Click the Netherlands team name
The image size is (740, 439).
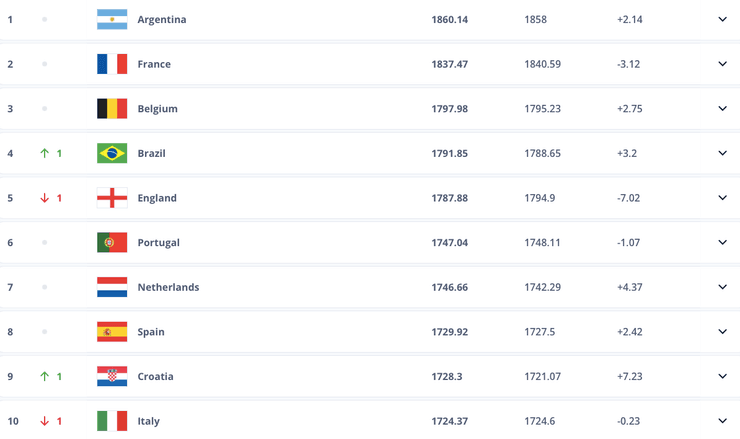[x=168, y=287]
